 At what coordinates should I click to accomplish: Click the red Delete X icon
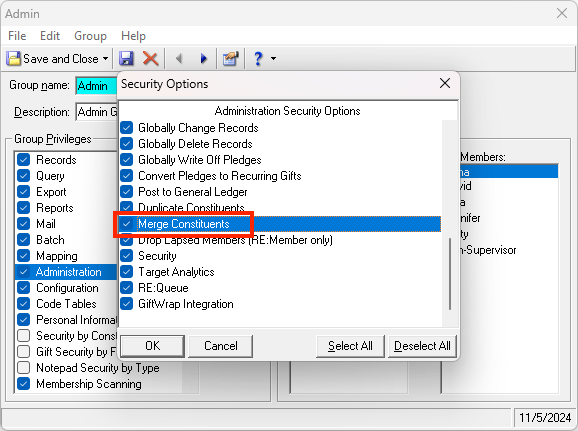[x=150, y=58]
